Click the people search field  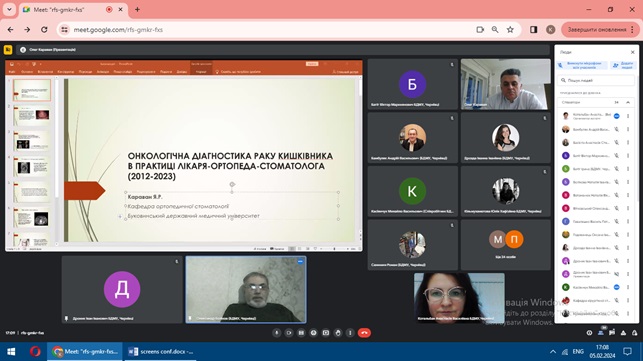pos(596,80)
